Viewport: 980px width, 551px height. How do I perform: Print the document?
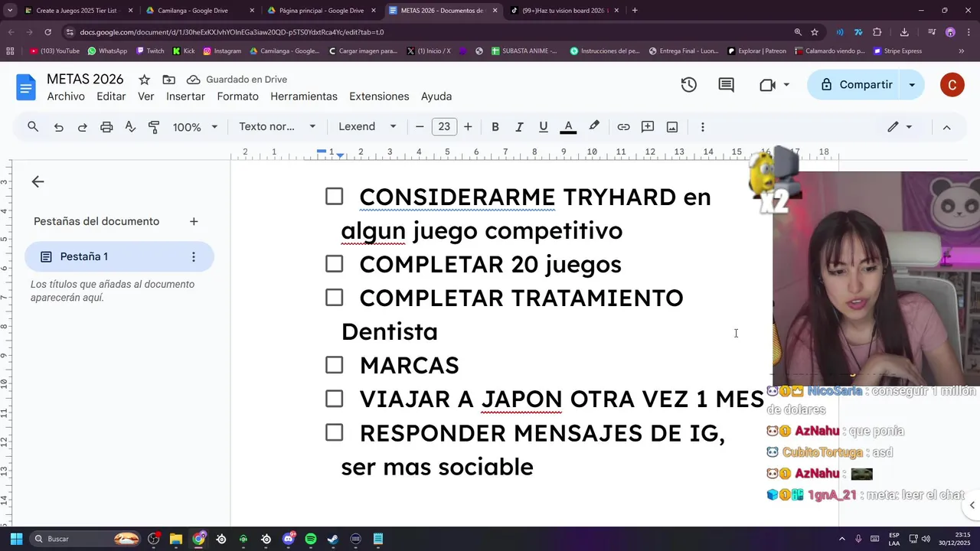coord(106,127)
